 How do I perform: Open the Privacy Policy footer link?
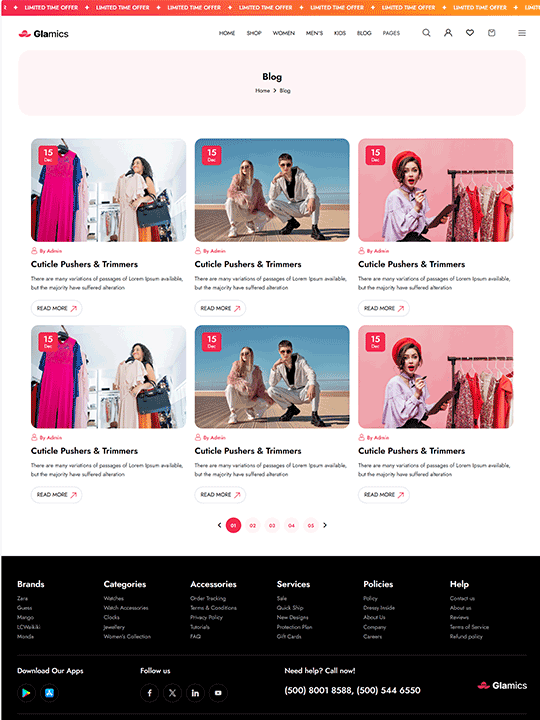click(206, 617)
